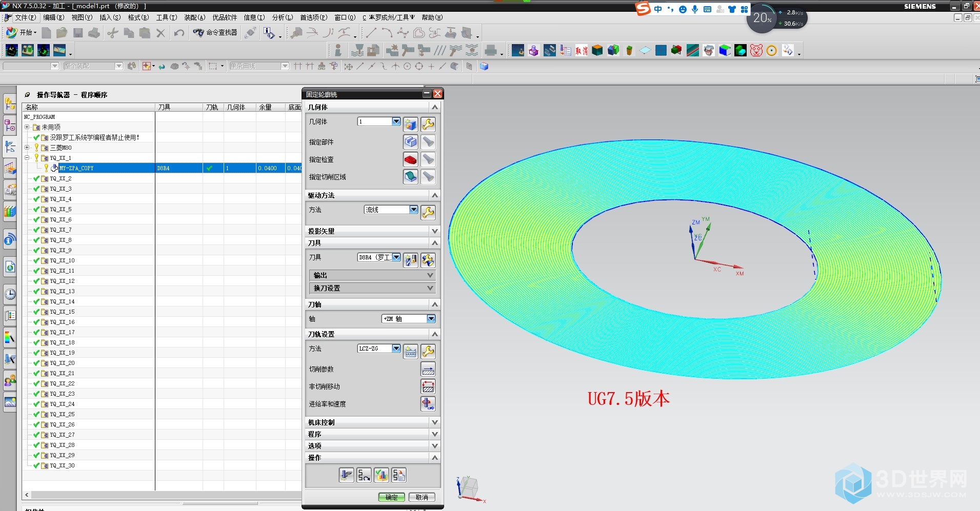Image resolution: width=980 pixels, height=511 pixels.
Task: Collapse the 操作 section
Action: point(373,458)
